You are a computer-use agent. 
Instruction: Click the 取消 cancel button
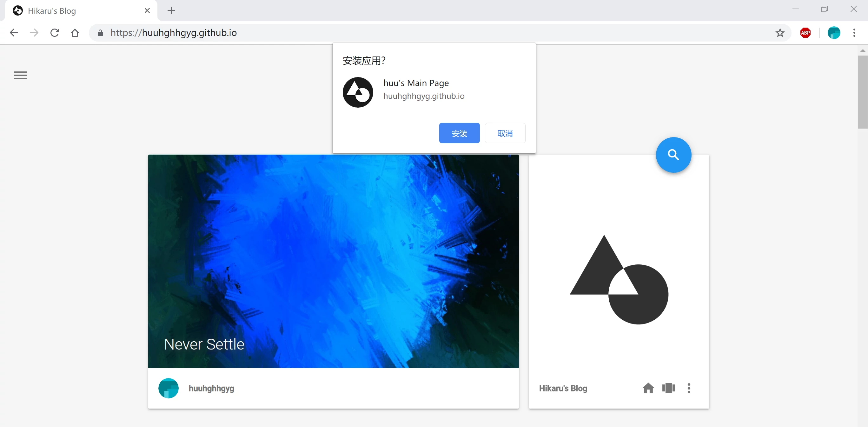coord(505,133)
